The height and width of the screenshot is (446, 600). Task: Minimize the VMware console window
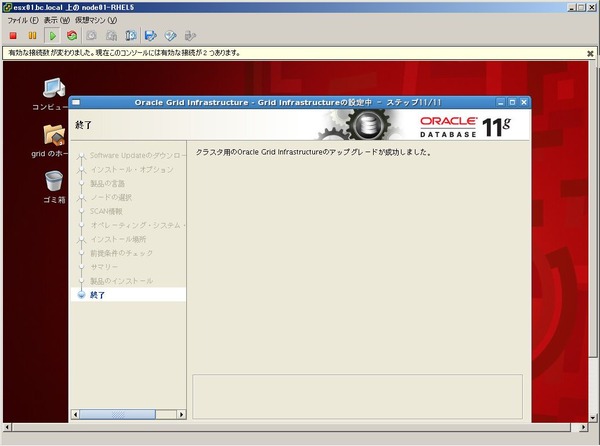point(572,7)
